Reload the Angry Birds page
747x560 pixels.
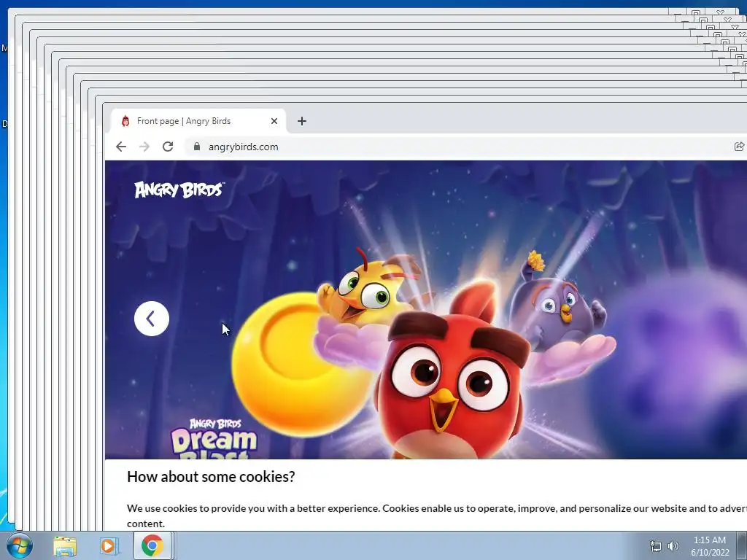click(168, 147)
